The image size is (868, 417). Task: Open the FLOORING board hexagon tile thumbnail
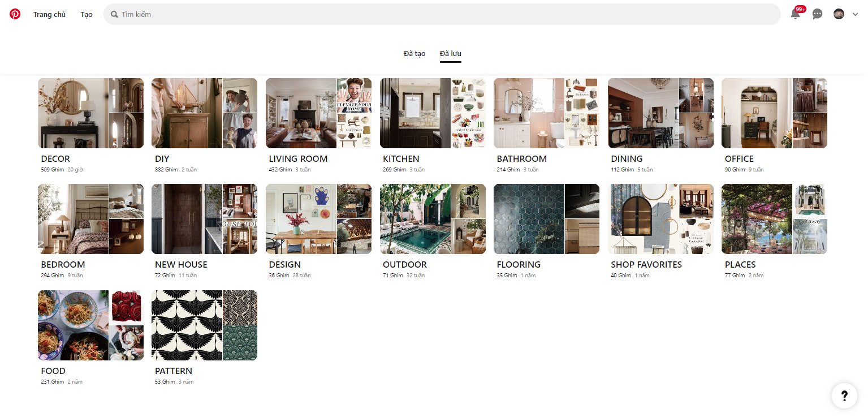[x=529, y=219]
